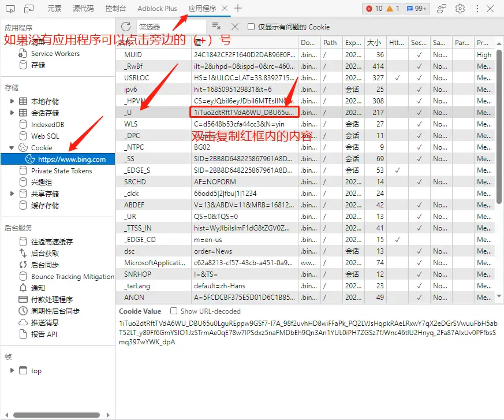504x420 pixels.
Task: Check the Show URL-decoded option
Action: coord(174,311)
